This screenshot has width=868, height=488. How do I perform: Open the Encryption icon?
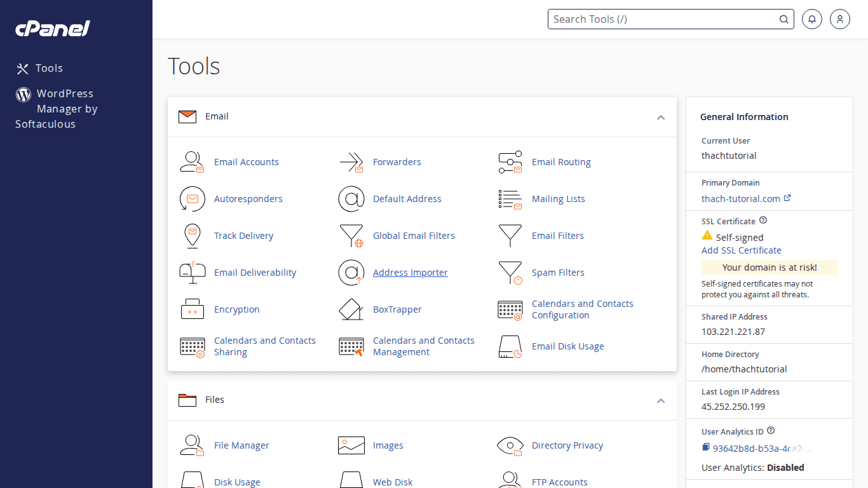[x=192, y=309]
